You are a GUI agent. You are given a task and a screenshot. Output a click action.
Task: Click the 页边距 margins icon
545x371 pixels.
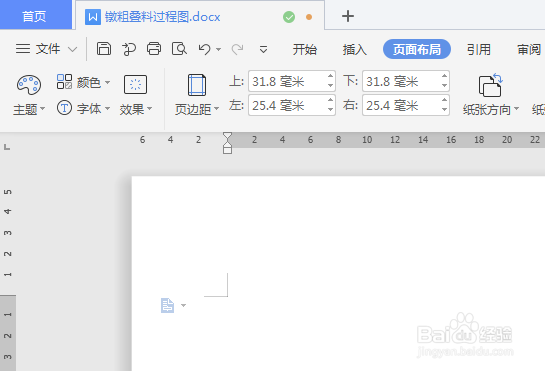197,85
